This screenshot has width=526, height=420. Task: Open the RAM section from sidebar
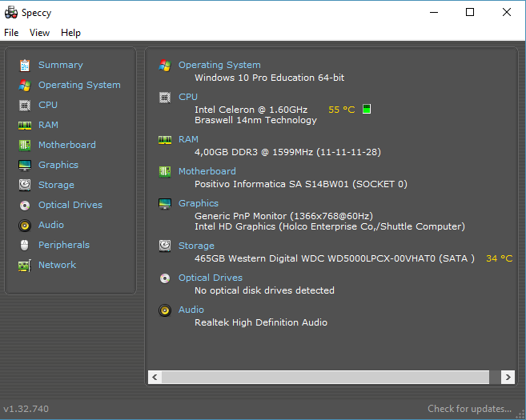[48, 125]
